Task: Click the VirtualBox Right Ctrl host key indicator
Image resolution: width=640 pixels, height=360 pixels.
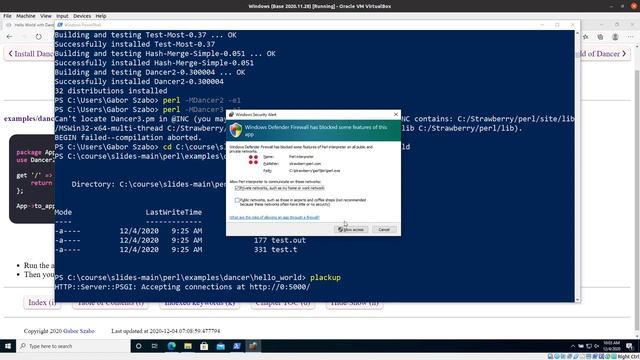Action: [628, 357]
